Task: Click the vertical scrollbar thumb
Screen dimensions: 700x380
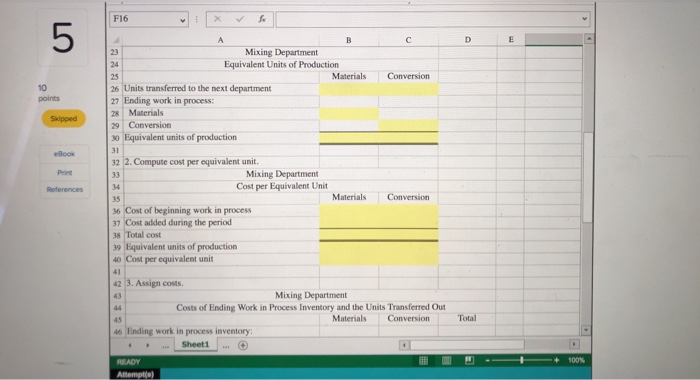Action: [x=588, y=177]
